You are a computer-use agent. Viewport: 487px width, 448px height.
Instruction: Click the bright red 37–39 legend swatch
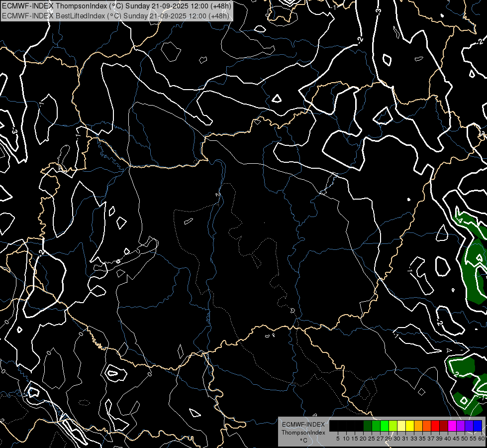(435, 426)
